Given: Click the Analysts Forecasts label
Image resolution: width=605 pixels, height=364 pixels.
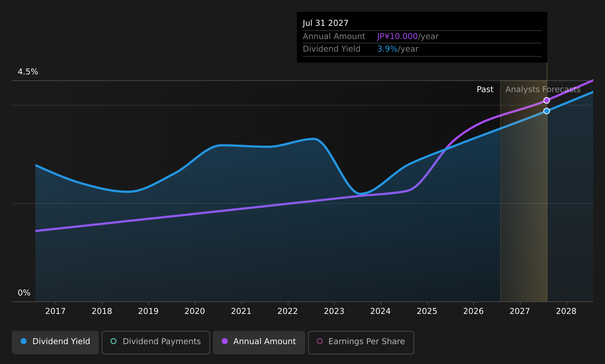Looking at the screenshot, I should tap(543, 90).
